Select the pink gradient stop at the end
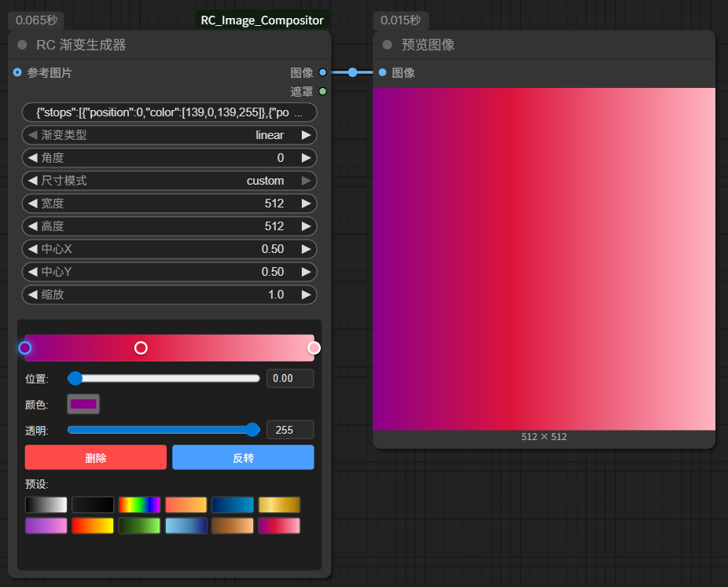This screenshot has height=587, width=728. click(314, 347)
